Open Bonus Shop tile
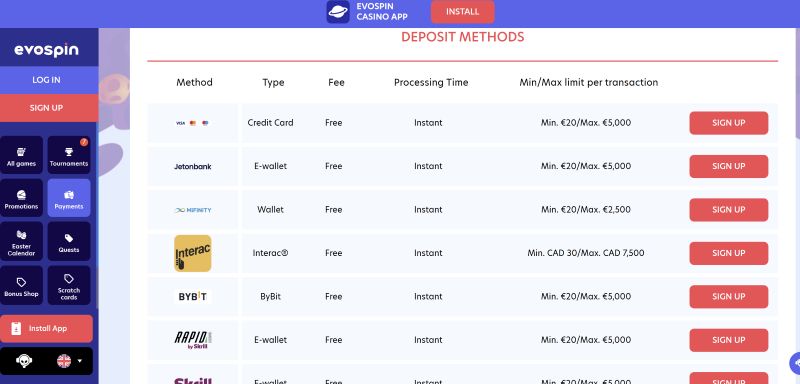The height and width of the screenshot is (384, 800). tap(21, 285)
